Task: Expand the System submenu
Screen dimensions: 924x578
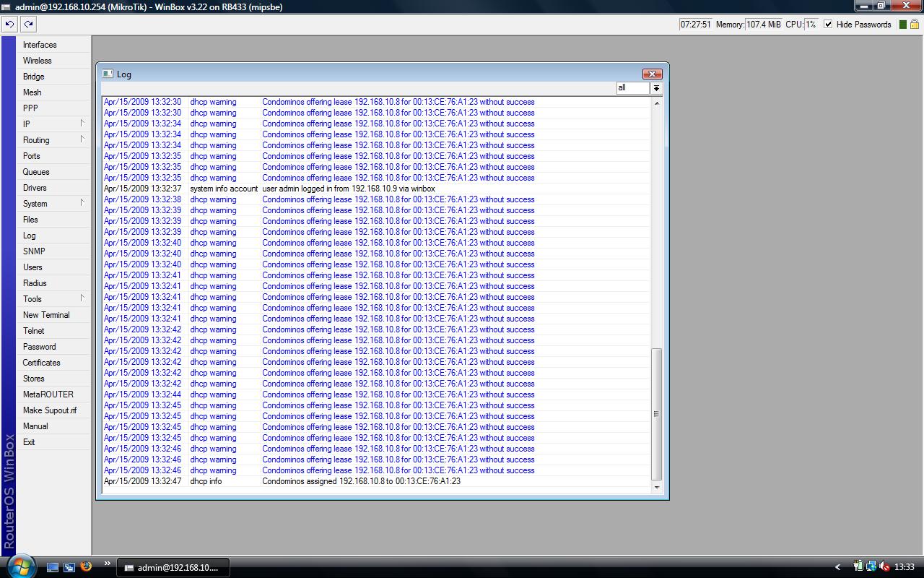Action: (82, 203)
